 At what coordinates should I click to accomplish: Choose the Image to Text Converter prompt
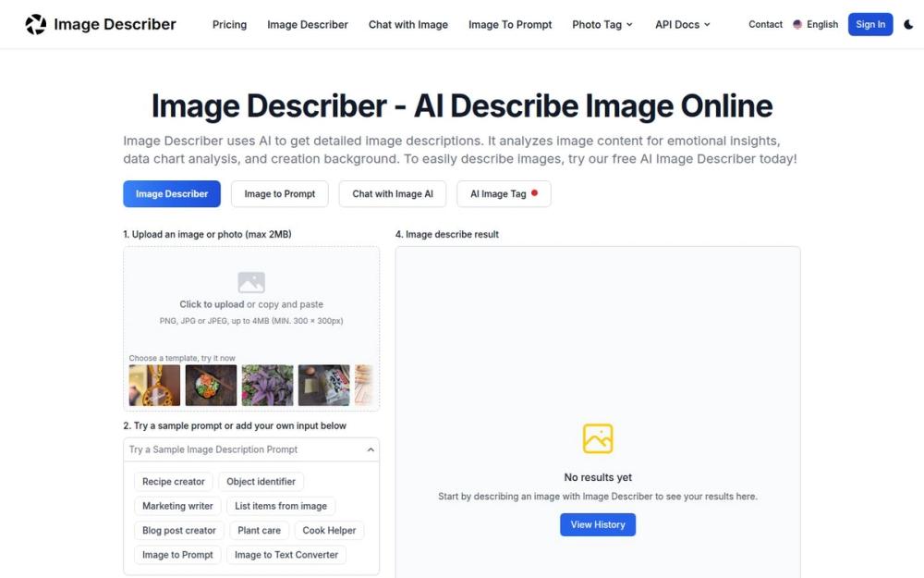pos(286,554)
